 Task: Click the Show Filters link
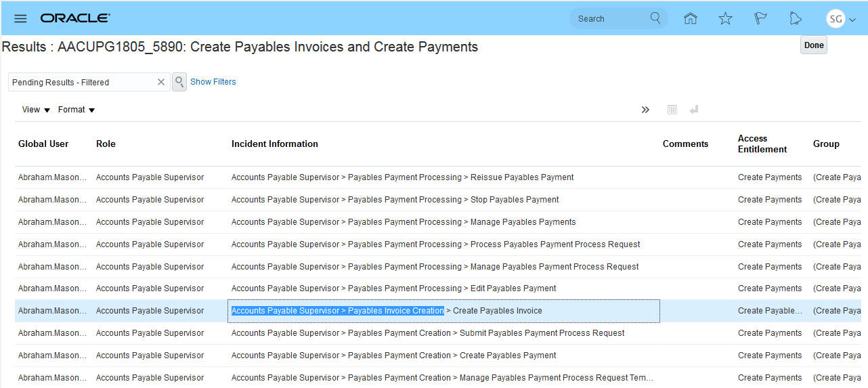pyautogui.click(x=213, y=82)
